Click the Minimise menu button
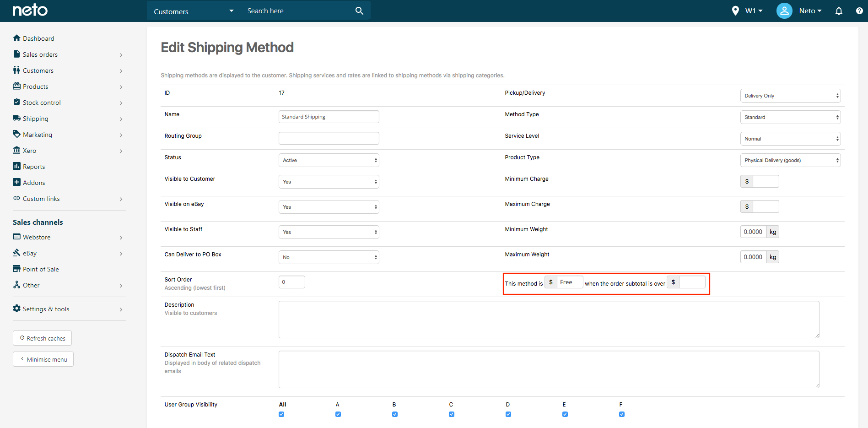Screen dimensions: 868x428 (43, 359)
